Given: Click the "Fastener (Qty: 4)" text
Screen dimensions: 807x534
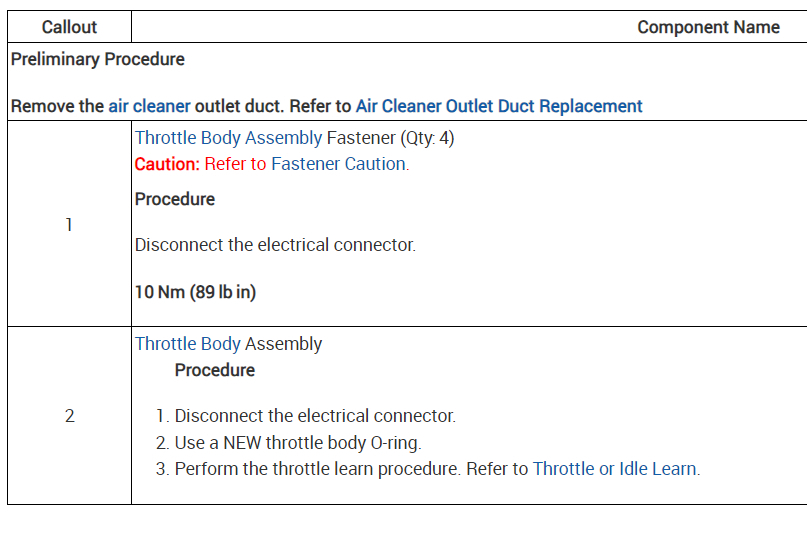Looking at the screenshot, I should click(x=390, y=138).
